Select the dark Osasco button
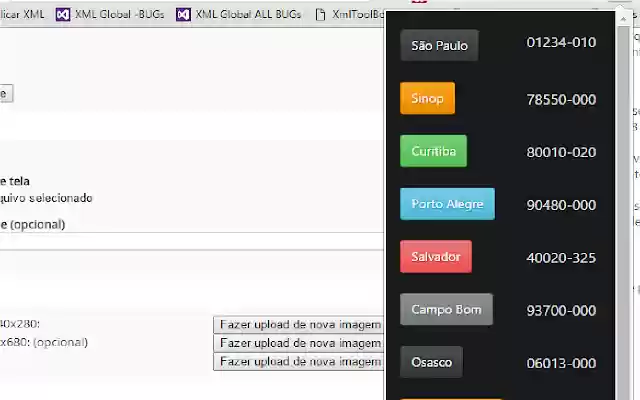The height and width of the screenshot is (400, 640). [x=431, y=362]
